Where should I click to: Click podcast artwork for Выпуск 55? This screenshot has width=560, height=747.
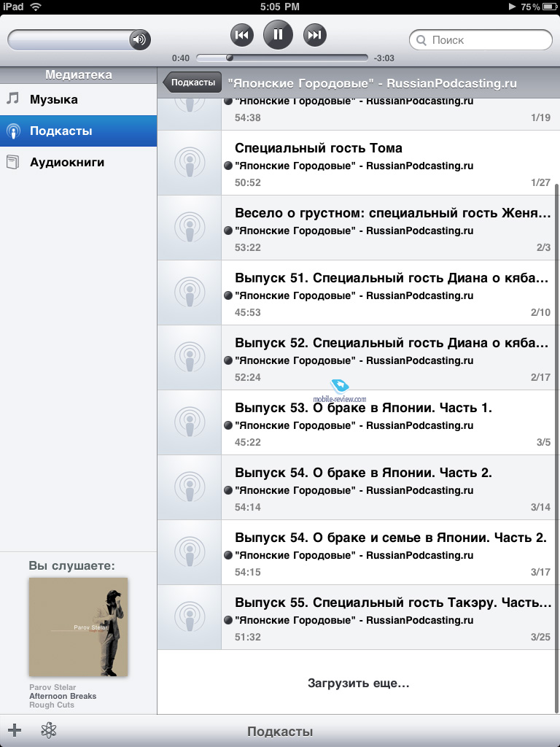[190, 617]
